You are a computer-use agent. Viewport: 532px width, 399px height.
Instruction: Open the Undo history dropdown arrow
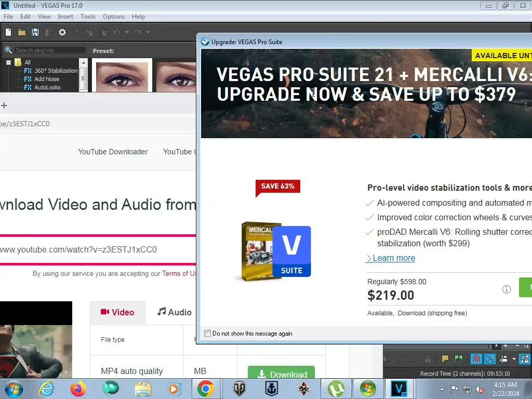[x=127, y=32]
